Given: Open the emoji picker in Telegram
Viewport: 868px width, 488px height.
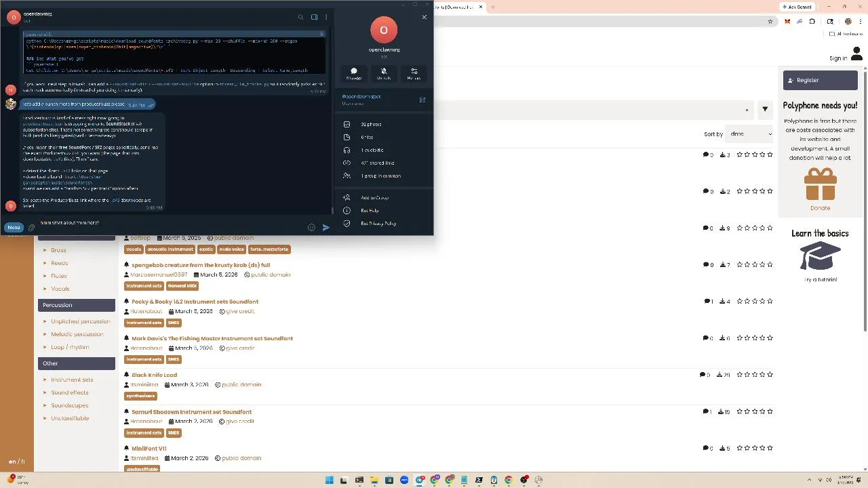Looking at the screenshot, I should click(311, 228).
